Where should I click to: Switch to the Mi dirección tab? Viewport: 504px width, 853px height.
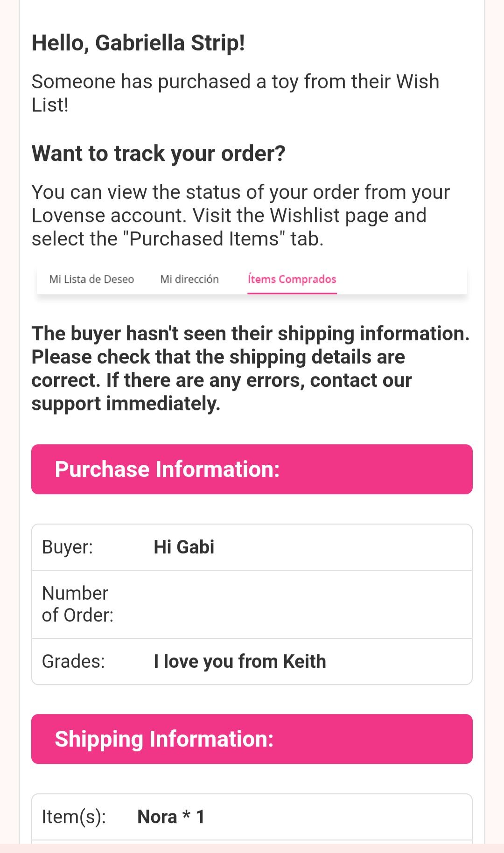(189, 279)
